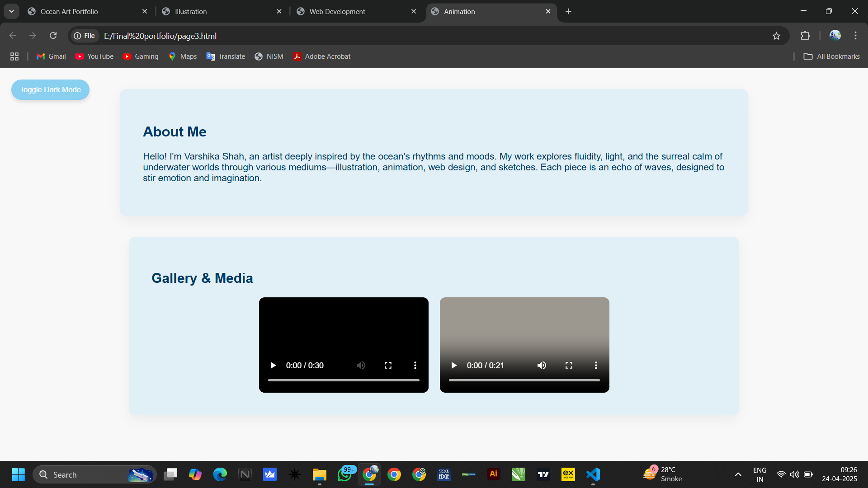Image resolution: width=868 pixels, height=488 pixels.
Task: Enter fullscreen on the 0:30 video
Action: [x=388, y=365]
